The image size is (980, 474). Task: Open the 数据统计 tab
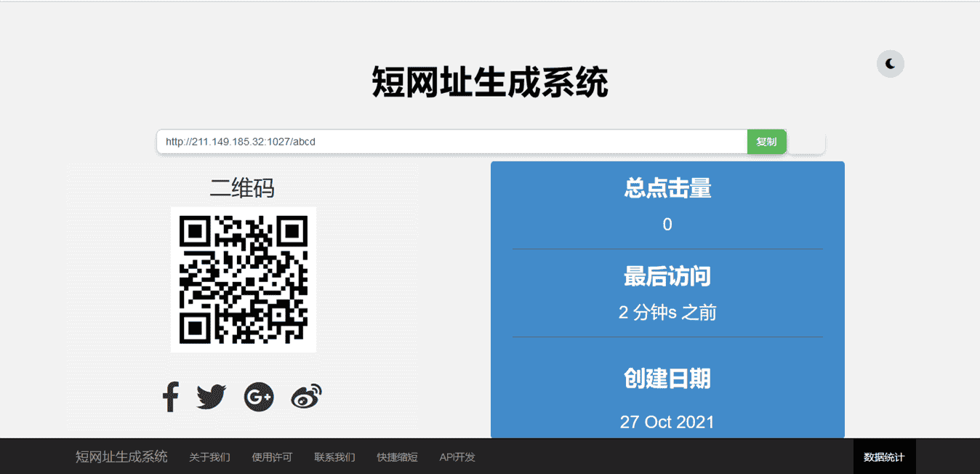884,457
